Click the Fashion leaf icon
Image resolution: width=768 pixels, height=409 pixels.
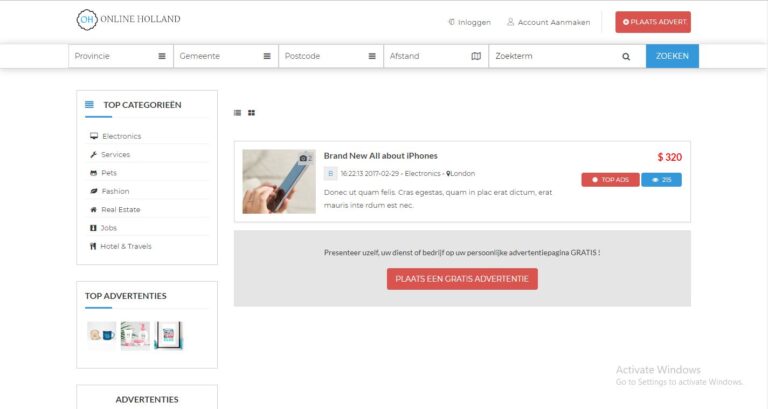[x=93, y=191]
